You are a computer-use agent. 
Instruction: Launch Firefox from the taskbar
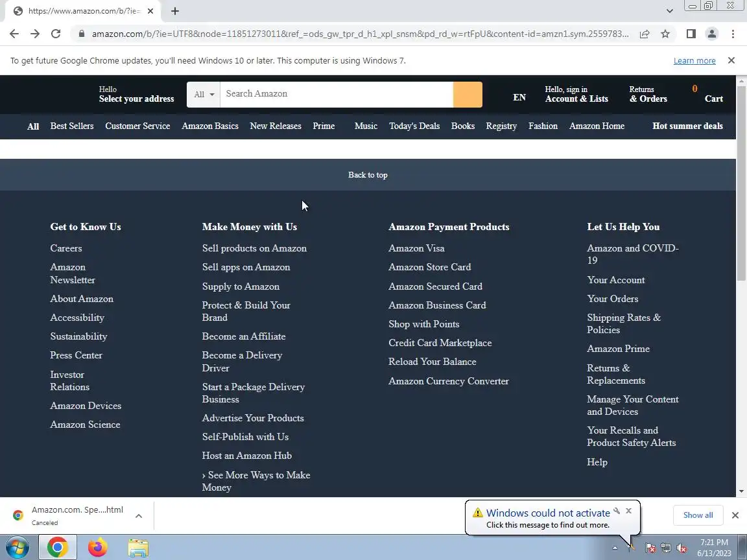tap(98, 547)
